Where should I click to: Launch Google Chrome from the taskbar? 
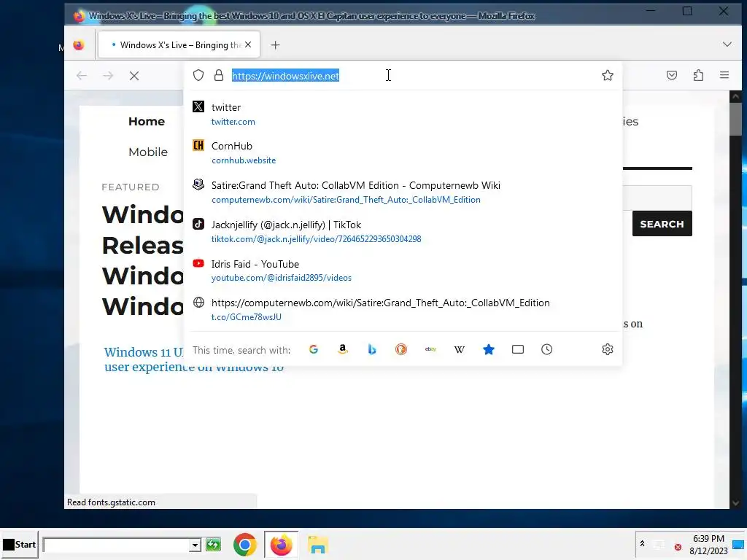click(x=245, y=544)
